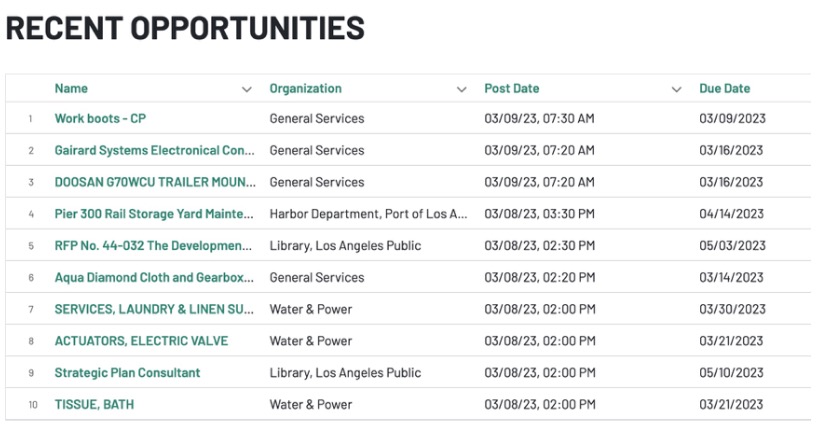830x447 pixels.
Task: Click the Post Date column chevron
Action: [x=677, y=89]
